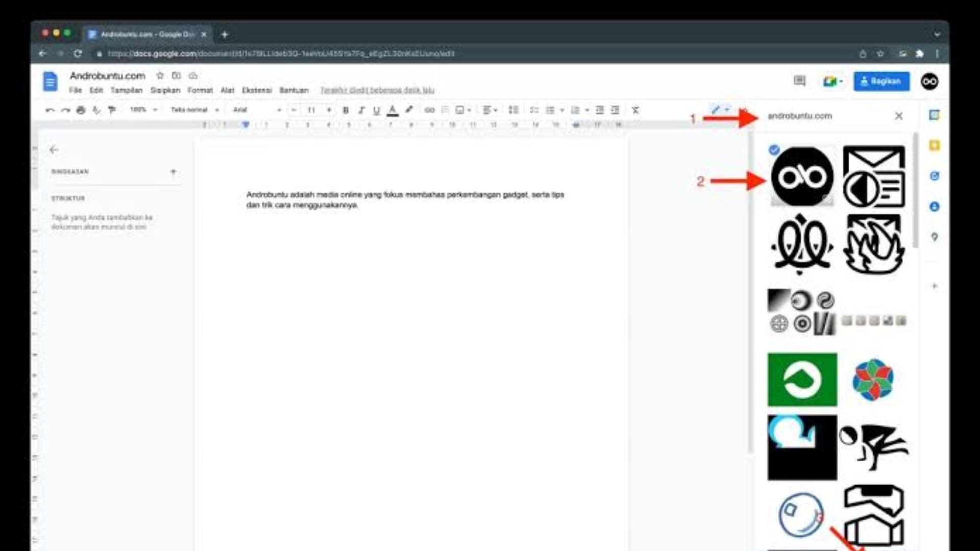Uncheck the selected infinity logo checkmark
The height and width of the screenshot is (551, 980).
click(774, 150)
